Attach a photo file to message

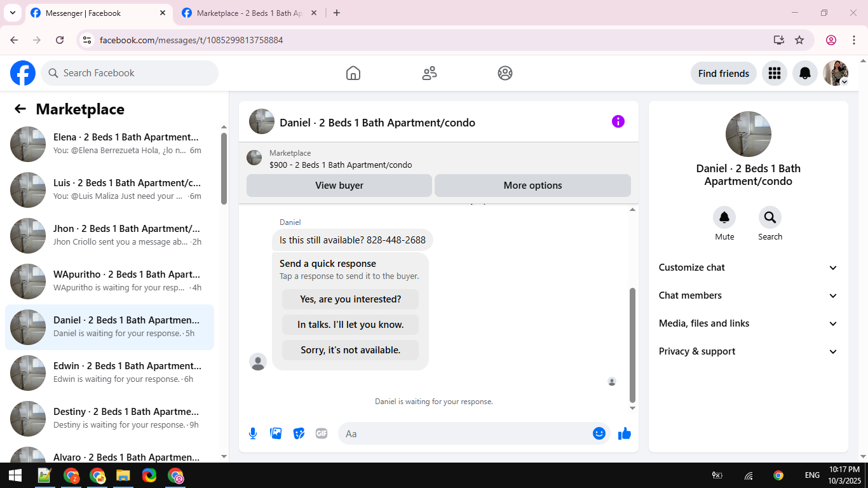point(276,433)
